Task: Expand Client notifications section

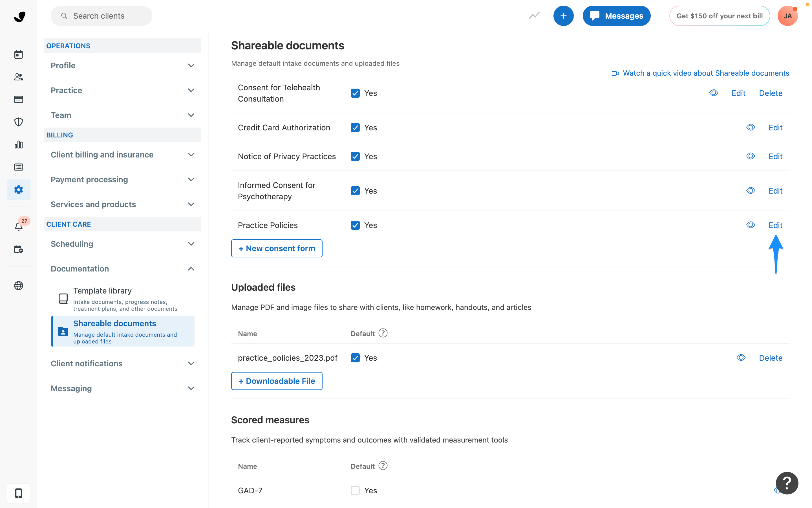Action: (122, 364)
